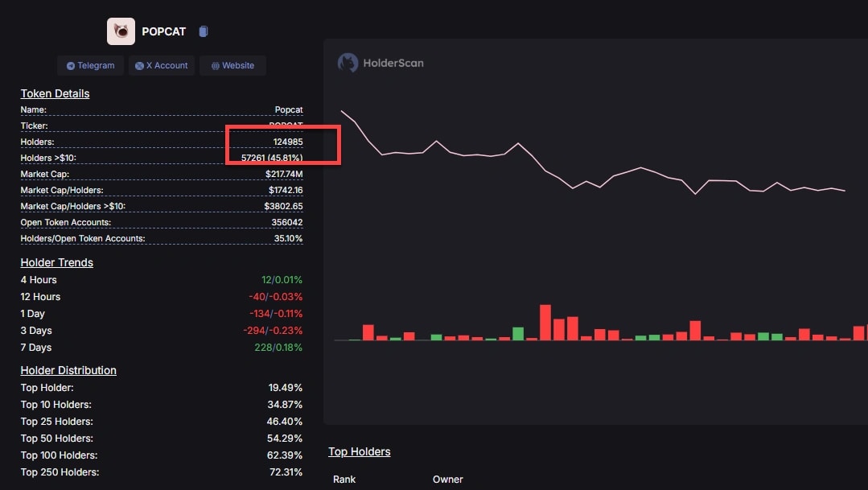Image resolution: width=868 pixels, height=490 pixels.
Task: Click the Holder Distribution heading
Action: click(x=68, y=370)
